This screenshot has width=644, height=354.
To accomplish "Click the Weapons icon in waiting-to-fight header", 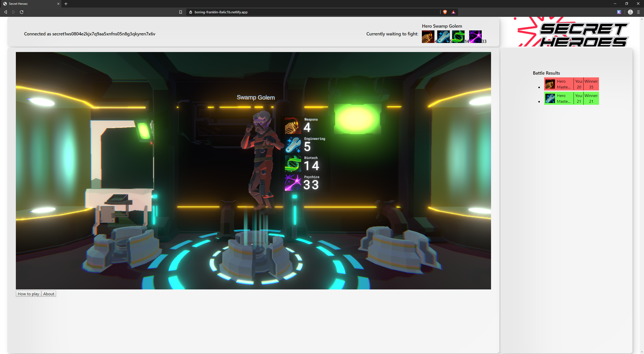I will (x=428, y=37).
